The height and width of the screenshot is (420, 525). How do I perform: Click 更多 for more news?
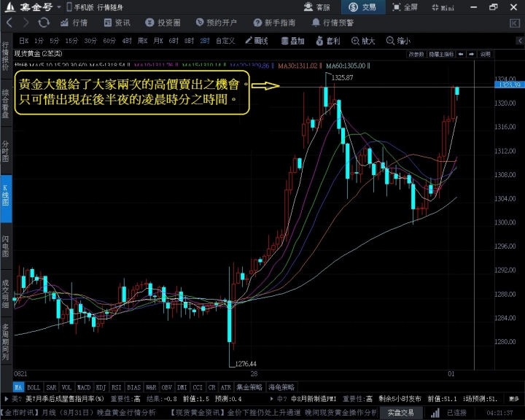513,399
